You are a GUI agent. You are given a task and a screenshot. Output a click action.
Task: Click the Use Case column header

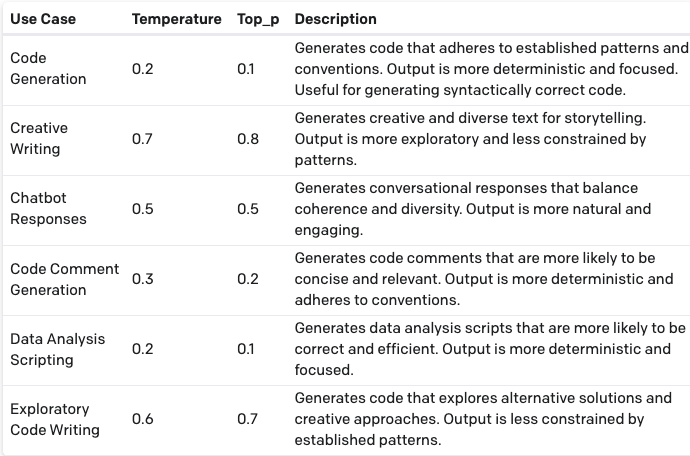[43, 19]
